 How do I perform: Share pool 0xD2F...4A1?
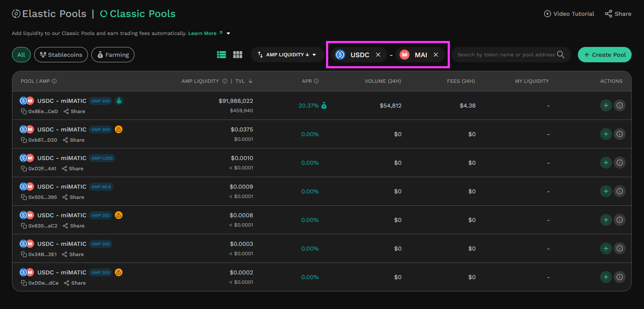(x=73, y=169)
